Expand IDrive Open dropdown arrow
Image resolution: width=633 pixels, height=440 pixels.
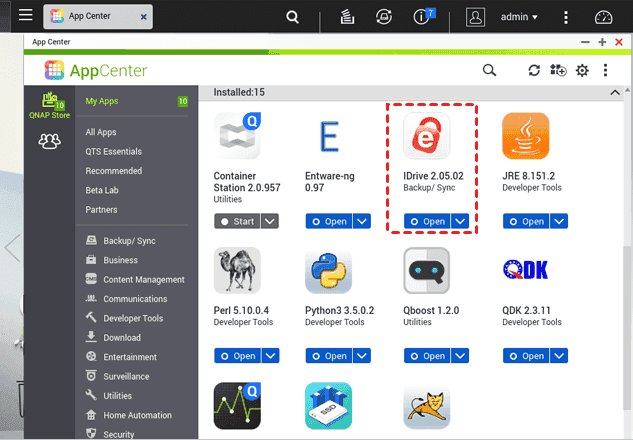[460, 221]
